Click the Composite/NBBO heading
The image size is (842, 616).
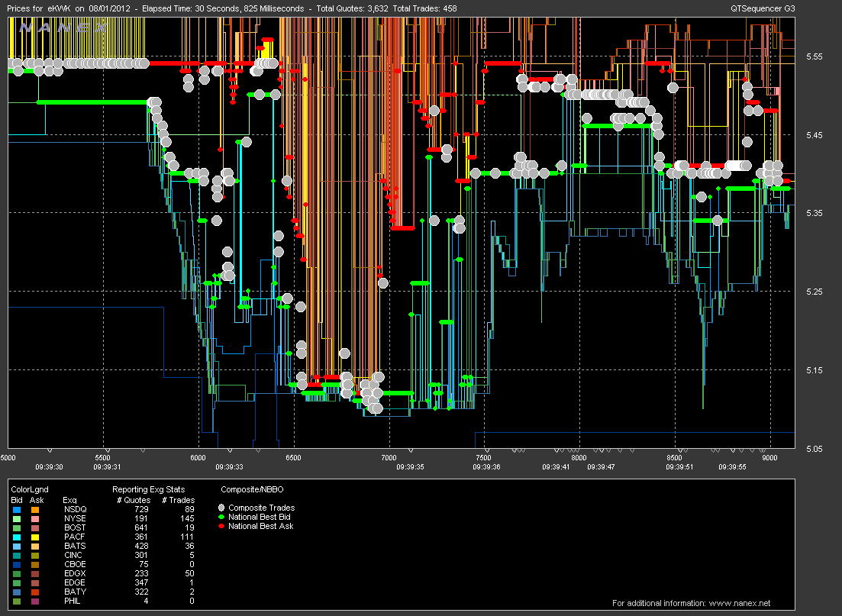point(252,489)
